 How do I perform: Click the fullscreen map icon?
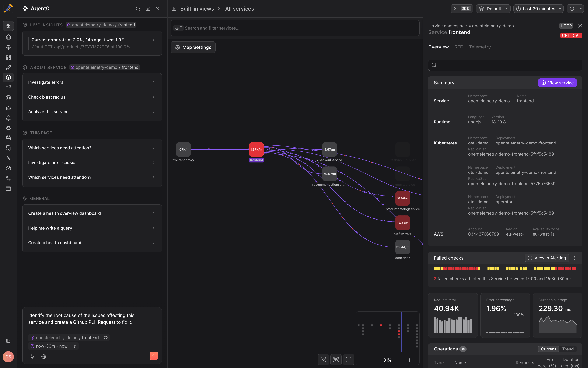(349, 360)
